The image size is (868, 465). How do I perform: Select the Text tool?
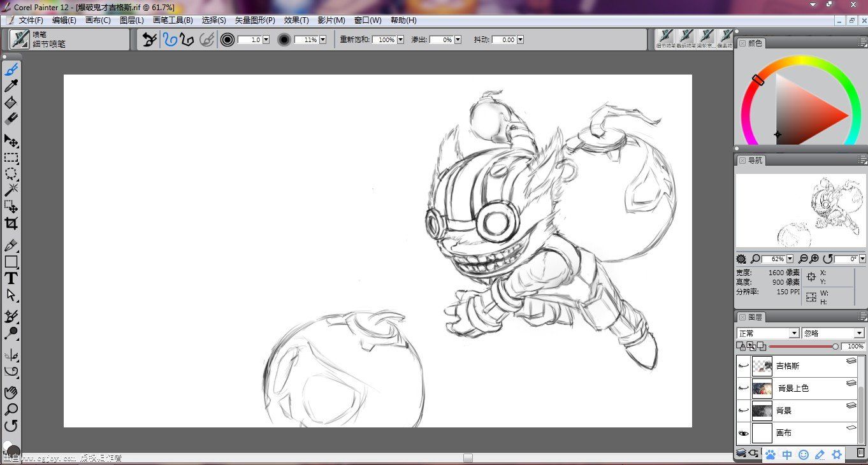pos(11,278)
